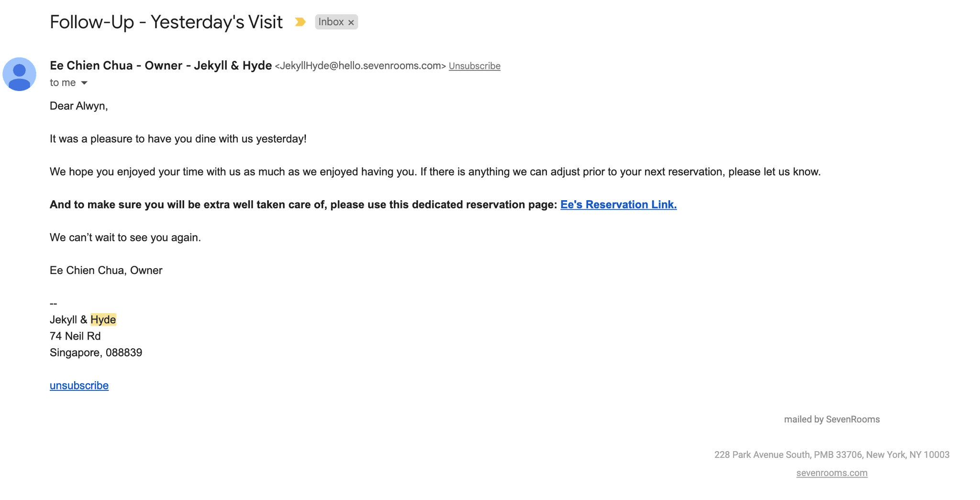The image size is (980, 500).
Task: Open the sevenrooms.com footer link
Action: [x=832, y=473]
